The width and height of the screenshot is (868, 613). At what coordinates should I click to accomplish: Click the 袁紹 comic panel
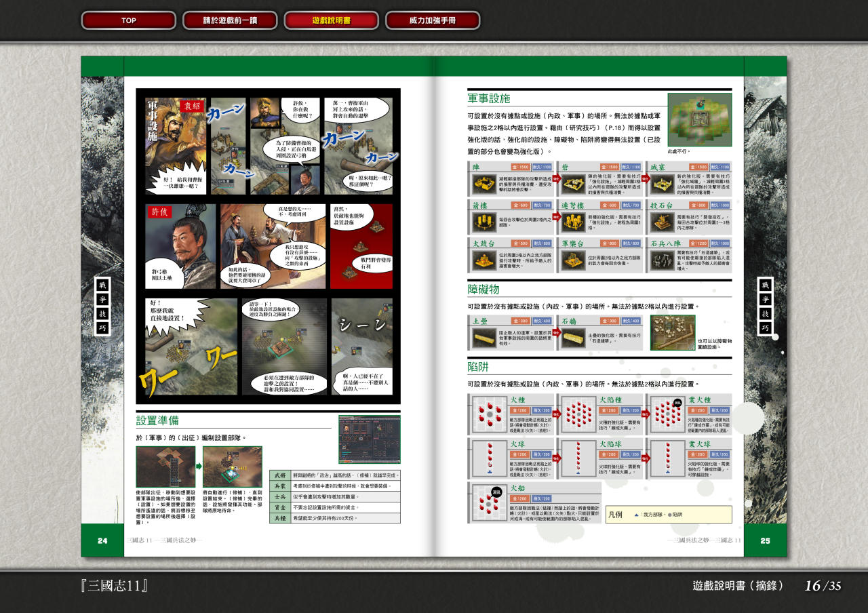[175, 146]
